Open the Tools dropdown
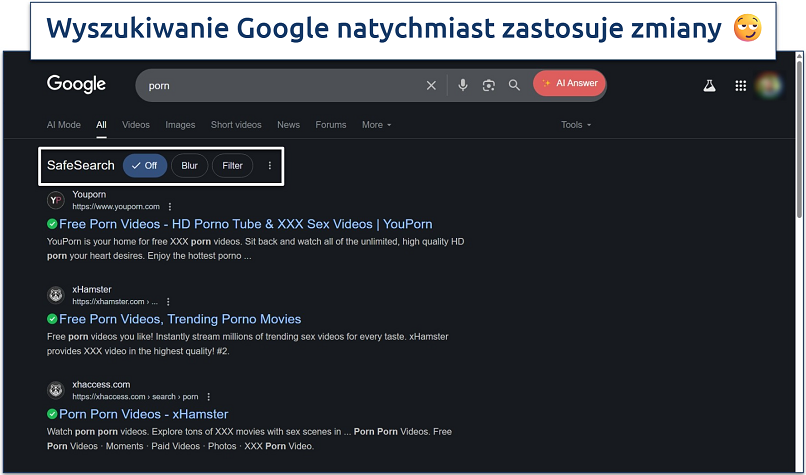806x475 pixels. (x=576, y=125)
